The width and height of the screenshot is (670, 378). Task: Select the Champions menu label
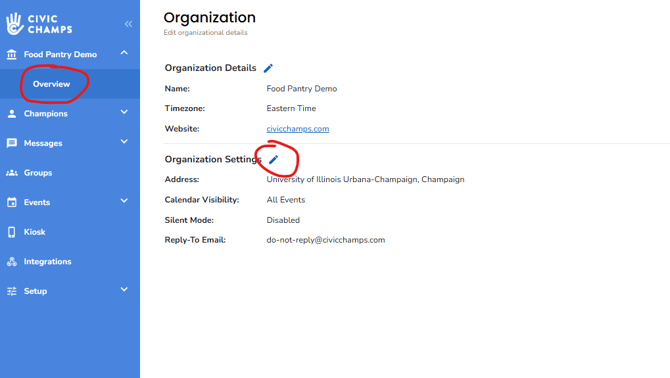(x=46, y=114)
